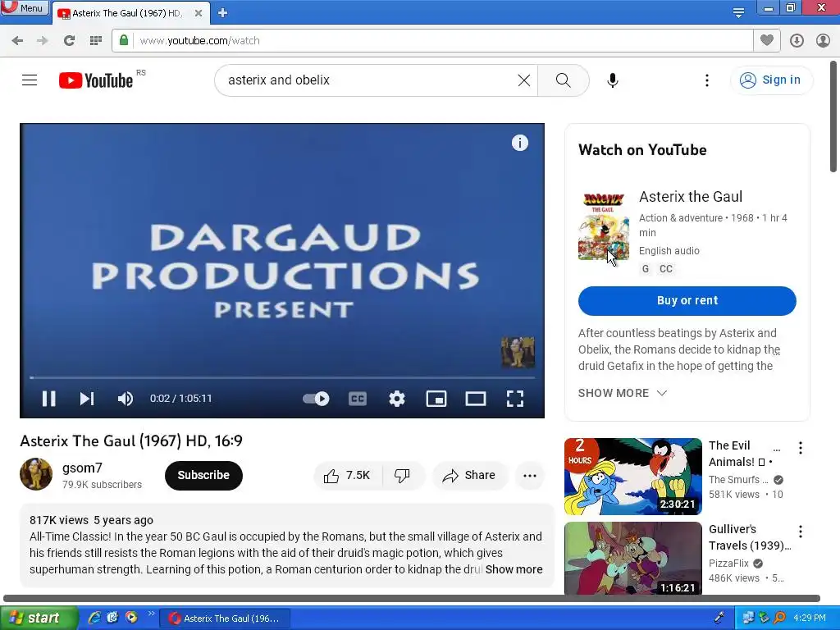Click the horizontal page scrollbar
This screenshot has height=630, width=840.
tap(412, 598)
